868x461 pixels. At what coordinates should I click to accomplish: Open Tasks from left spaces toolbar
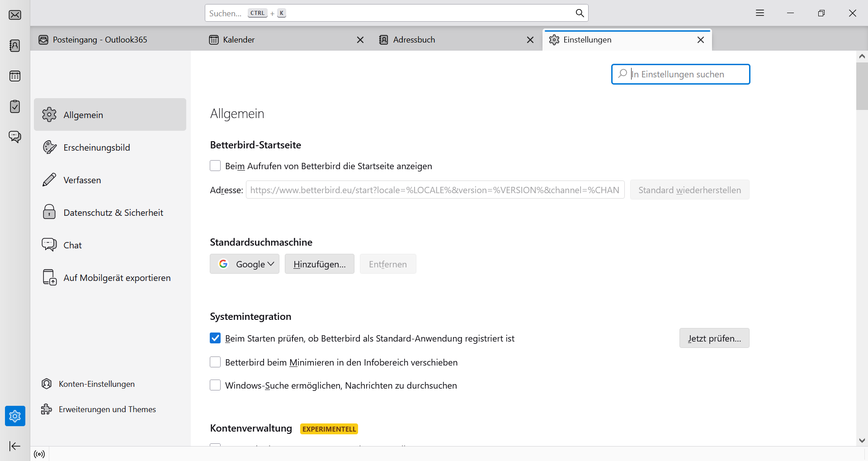(x=15, y=106)
